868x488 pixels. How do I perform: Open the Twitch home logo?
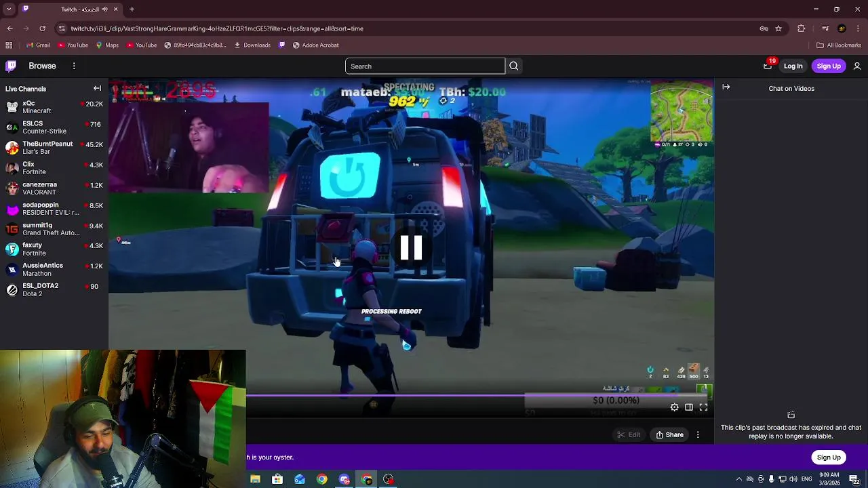coord(11,66)
